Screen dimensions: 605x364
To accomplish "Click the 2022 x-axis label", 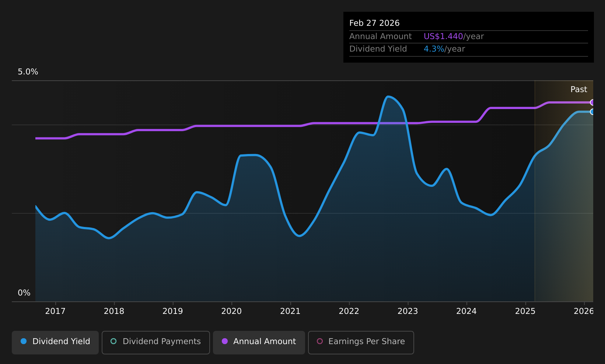I will 349,311.
